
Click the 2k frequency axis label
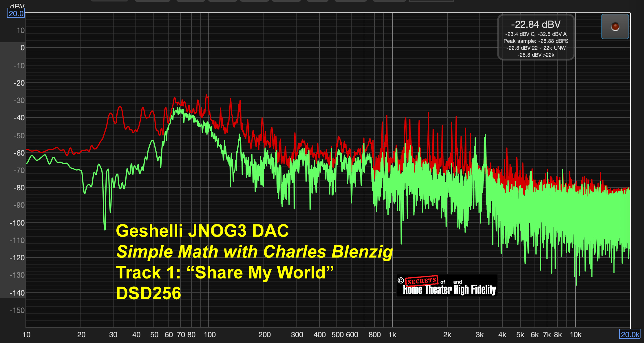tap(447, 335)
